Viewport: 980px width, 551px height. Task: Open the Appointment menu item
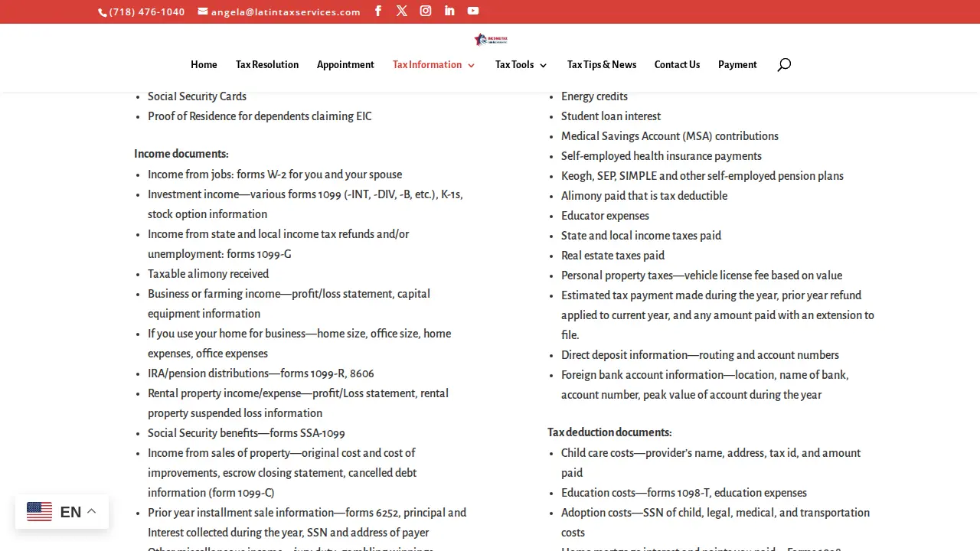[345, 65]
